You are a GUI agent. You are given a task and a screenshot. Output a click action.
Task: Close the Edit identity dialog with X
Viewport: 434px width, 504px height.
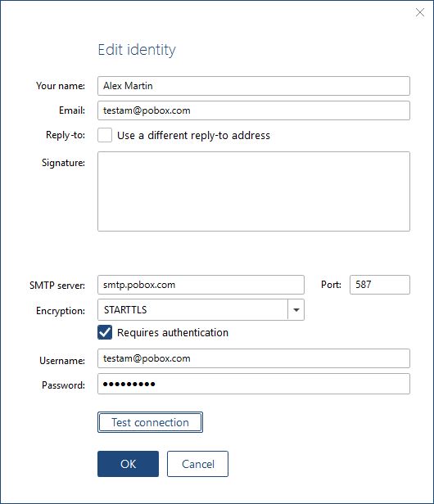420,12
